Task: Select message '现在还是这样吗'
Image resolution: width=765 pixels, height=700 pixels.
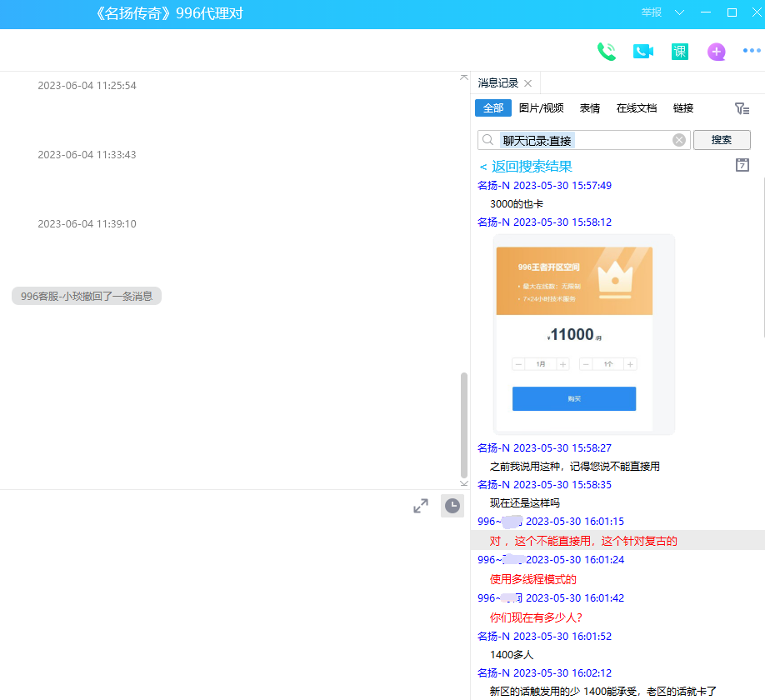Action: point(525,503)
